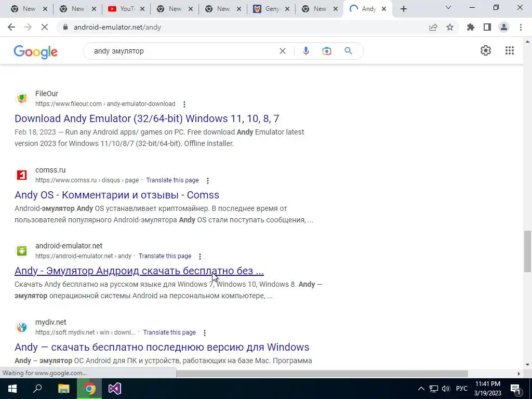Image resolution: width=532 pixels, height=399 pixels.
Task: Stop loading the page with X button
Action: [45, 27]
